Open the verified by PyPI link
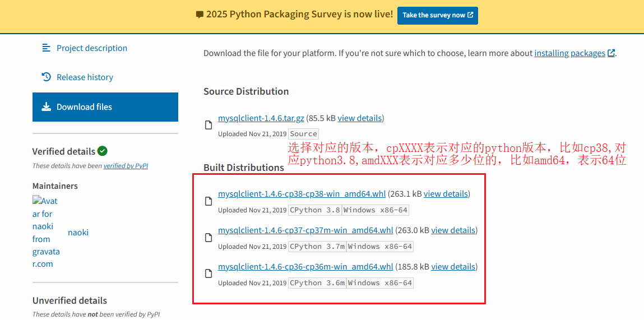 [126, 166]
